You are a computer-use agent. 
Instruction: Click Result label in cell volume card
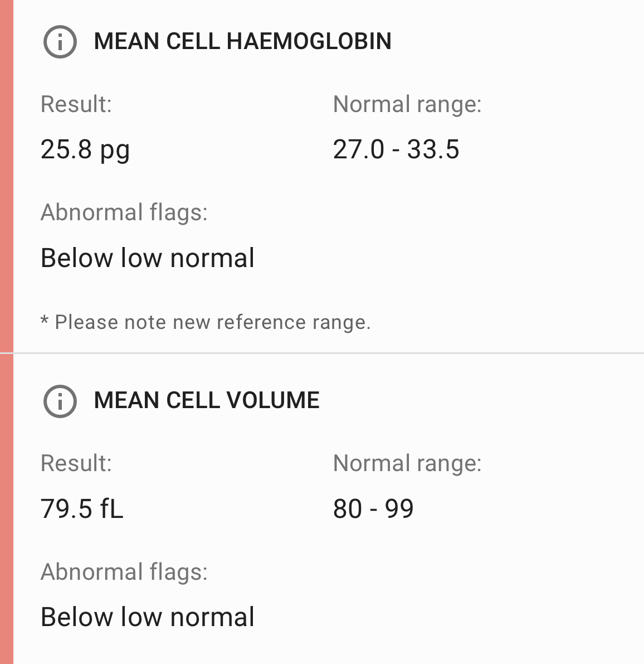coord(76,463)
